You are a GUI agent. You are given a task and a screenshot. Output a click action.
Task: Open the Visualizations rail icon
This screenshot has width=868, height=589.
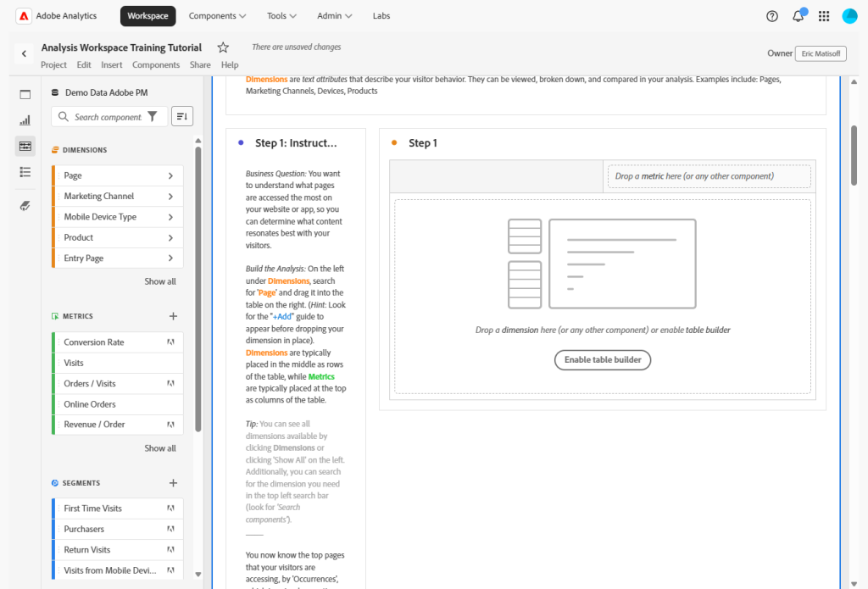(25, 120)
